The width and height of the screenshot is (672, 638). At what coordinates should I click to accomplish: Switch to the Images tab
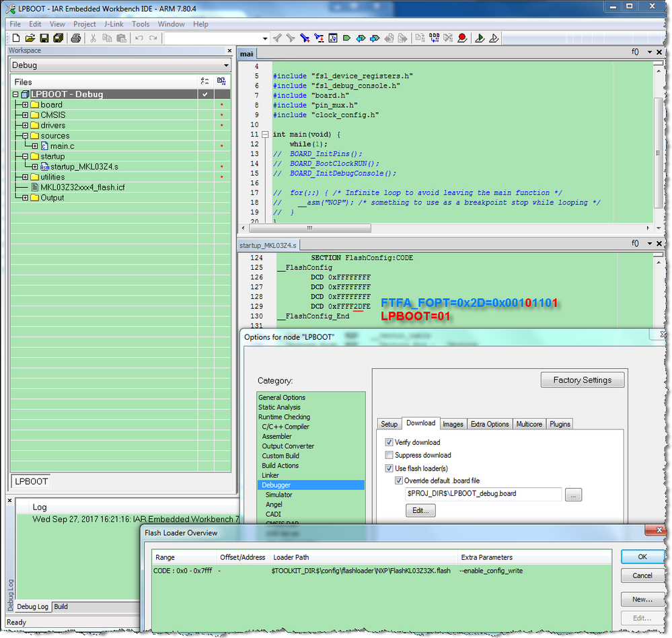pos(453,424)
